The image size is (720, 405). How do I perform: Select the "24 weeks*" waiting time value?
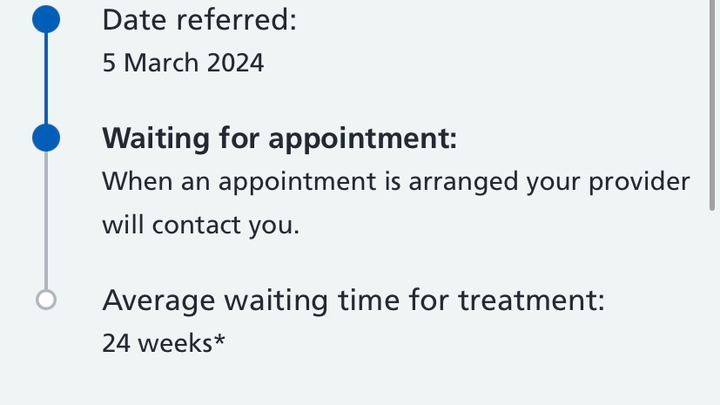click(x=163, y=343)
